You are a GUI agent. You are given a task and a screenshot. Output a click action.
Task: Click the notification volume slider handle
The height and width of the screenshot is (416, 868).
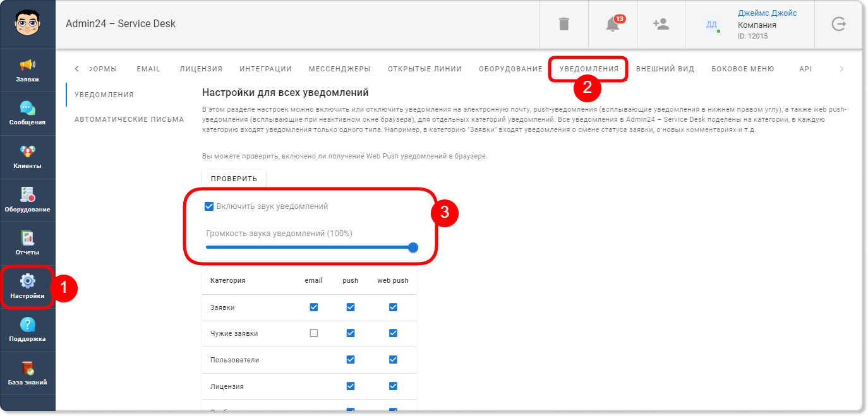pyautogui.click(x=413, y=247)
